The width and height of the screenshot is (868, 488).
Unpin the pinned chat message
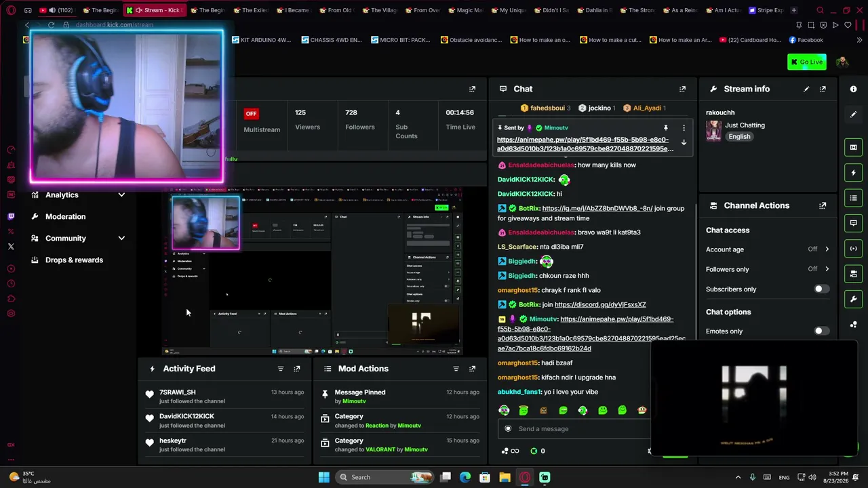pos(666,127)
